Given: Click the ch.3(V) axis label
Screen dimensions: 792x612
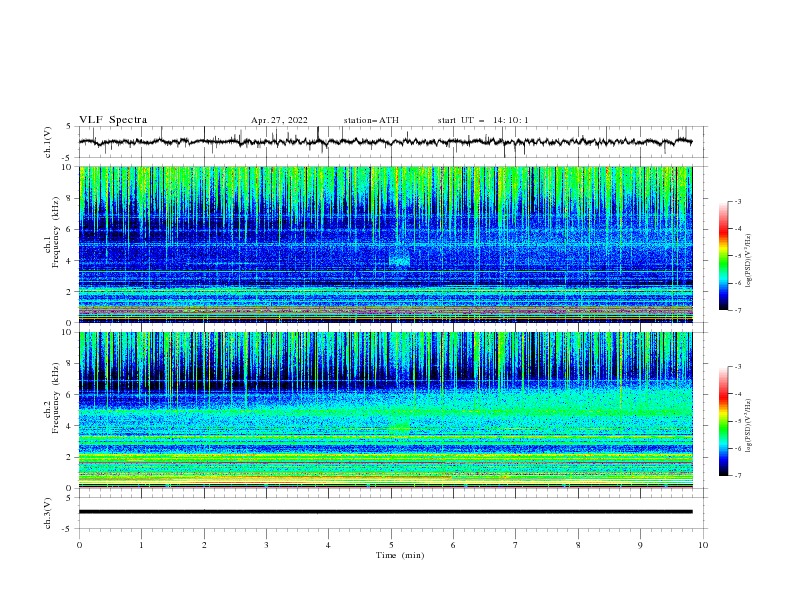Looking at the screenshot, I should click(x=48, y=513).
